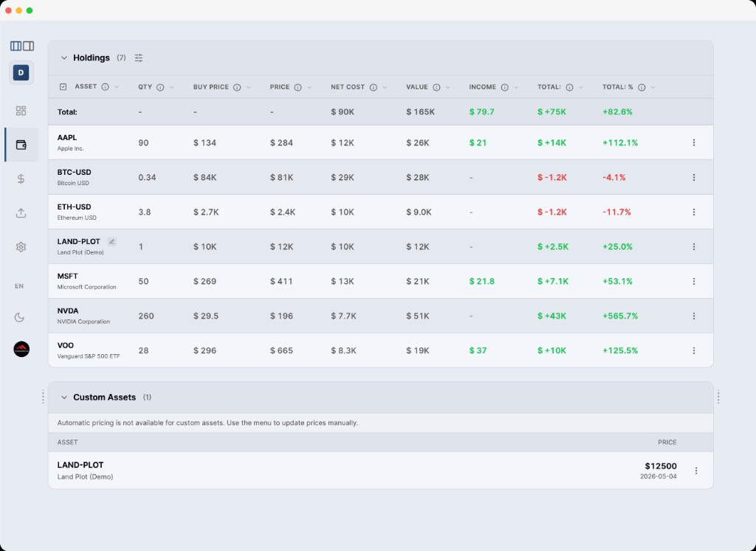Click the $ 79.7 total income value
The height and width of the screenshot is (551, 756).
coord(481,111)
